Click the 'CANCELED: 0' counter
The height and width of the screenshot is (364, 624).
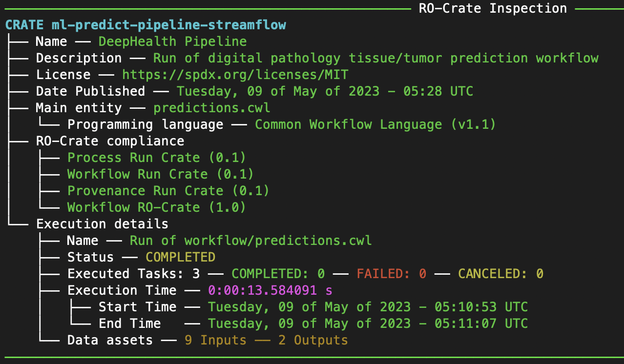(x=501, y=274)
